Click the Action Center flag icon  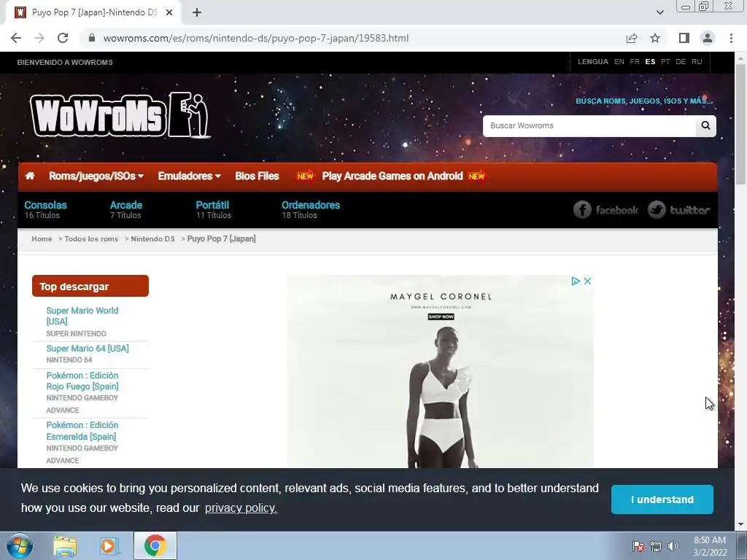638,546
